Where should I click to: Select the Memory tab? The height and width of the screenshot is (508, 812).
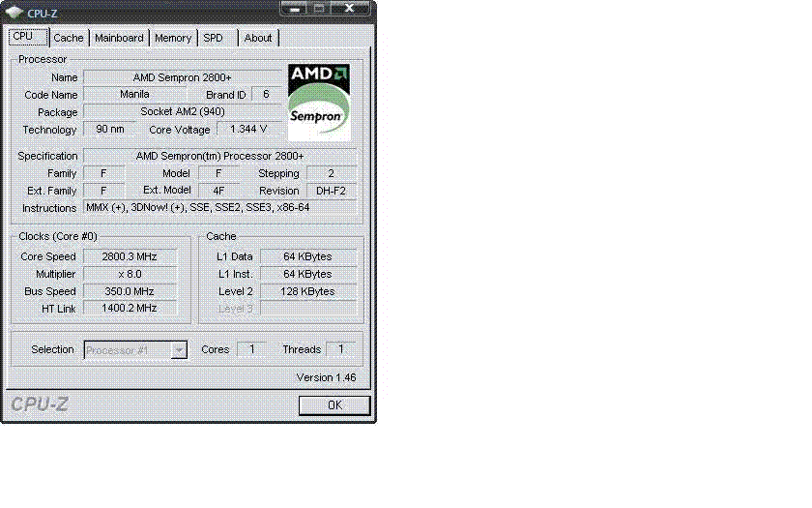[x=173, y=38]
